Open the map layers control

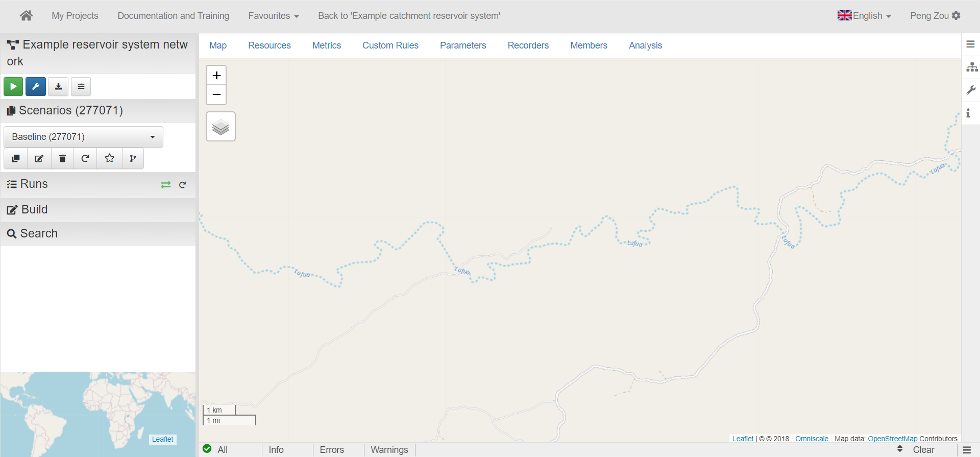[x=220, y=127]
